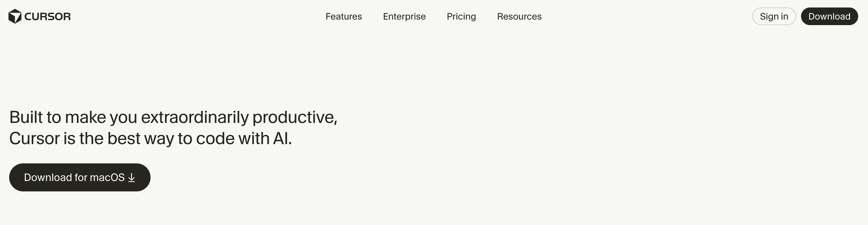Click the word "best" in the headline

(123, 139)
